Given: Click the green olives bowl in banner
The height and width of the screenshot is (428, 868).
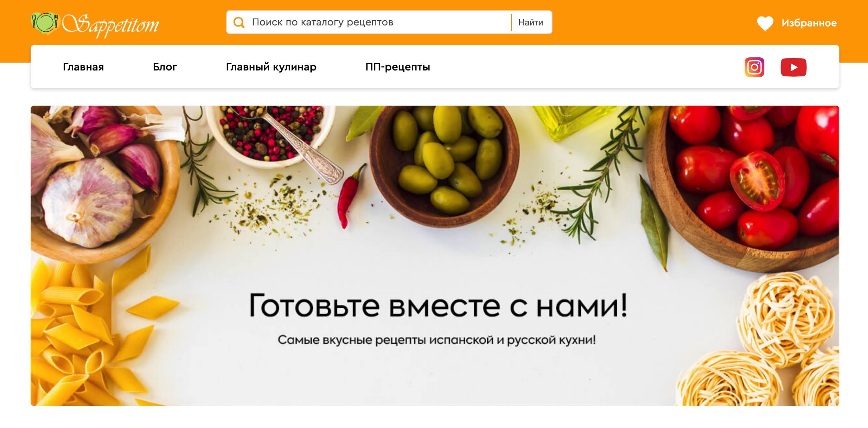Looking at the screenshot, I should [445, 165].
